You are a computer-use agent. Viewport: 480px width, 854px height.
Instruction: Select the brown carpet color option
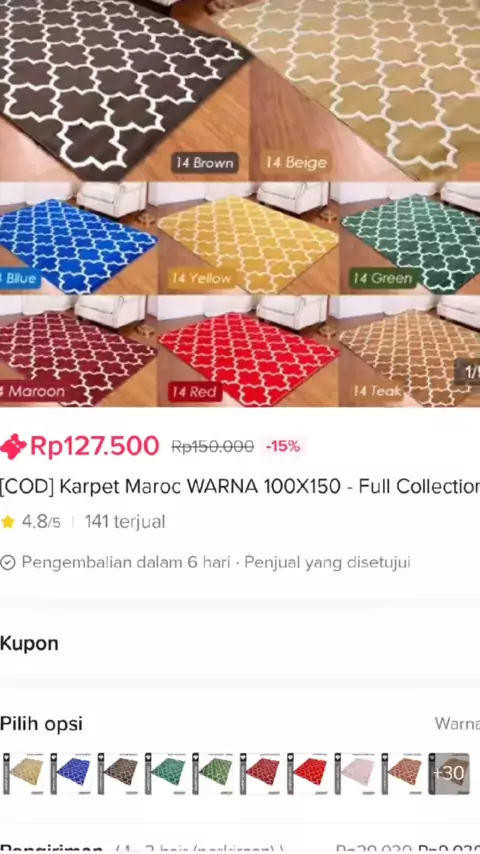[118, 773]
